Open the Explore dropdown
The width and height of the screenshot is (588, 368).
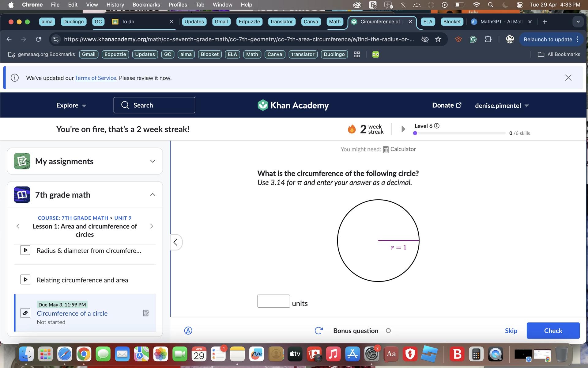[x=71, y=105]
